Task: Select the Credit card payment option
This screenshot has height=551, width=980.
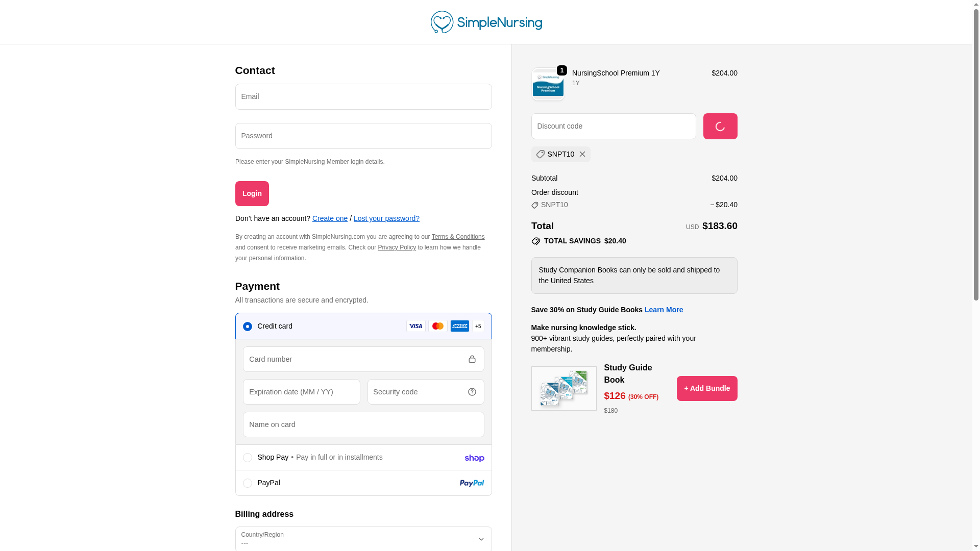Action: 248,327
